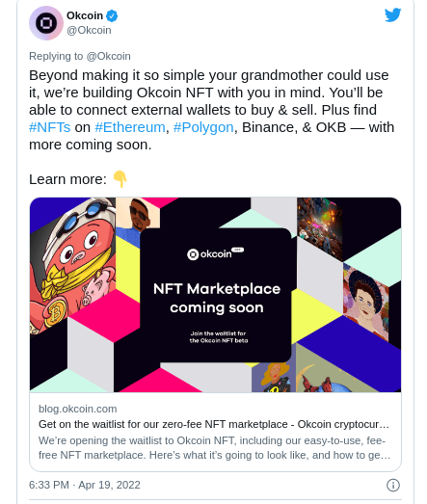Click the Okcoin display name
Image resolution: width=427 pixels, height=504 pixels.
point(85,15)
